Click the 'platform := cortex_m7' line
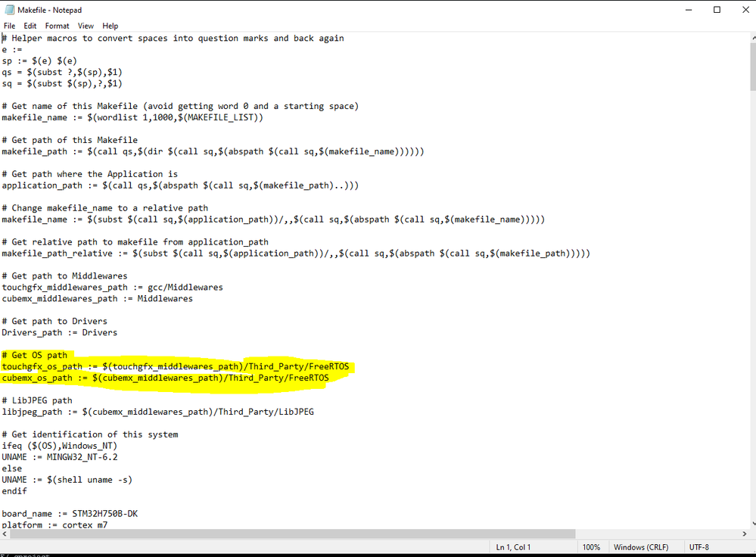The image size is (756, 557). pos(54,524)
